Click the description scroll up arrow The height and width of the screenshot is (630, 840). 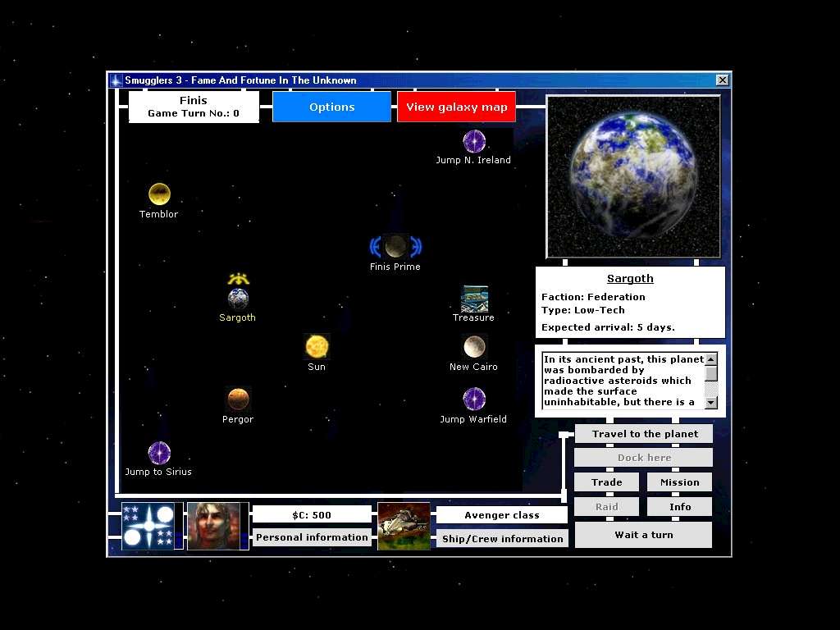click(x=711, y=359)
